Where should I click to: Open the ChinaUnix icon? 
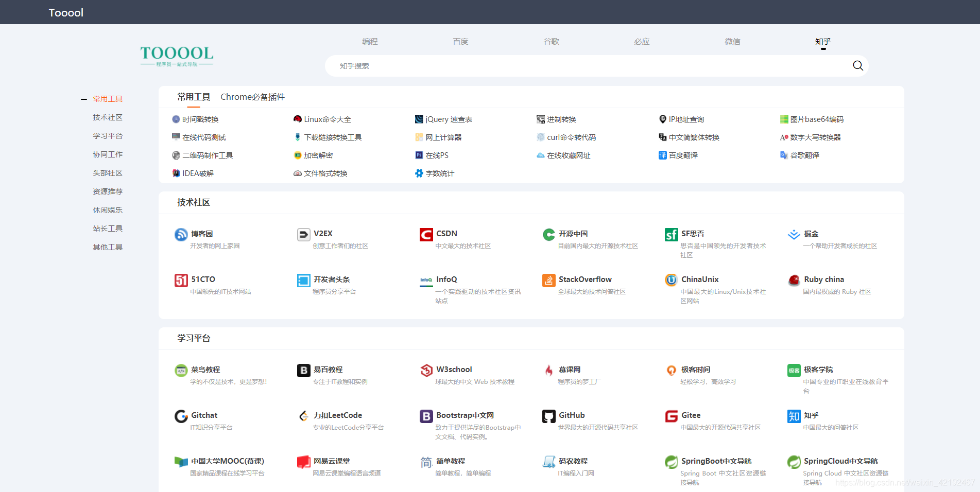point(671,280)
